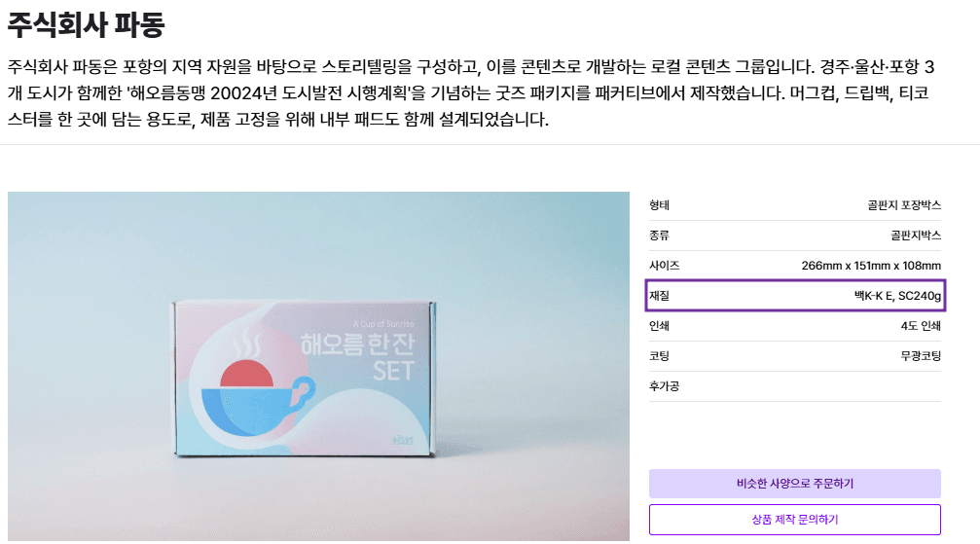
Task: Click the 'A Cup of Sunrise' caption on the box
Action: 383,324
